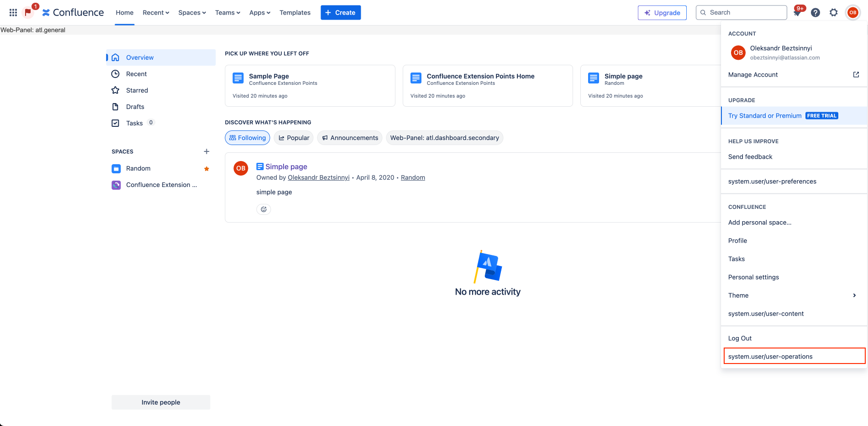Open the Random space link in the feed
The width and height of the screenshot is (868, 426).
413,177
